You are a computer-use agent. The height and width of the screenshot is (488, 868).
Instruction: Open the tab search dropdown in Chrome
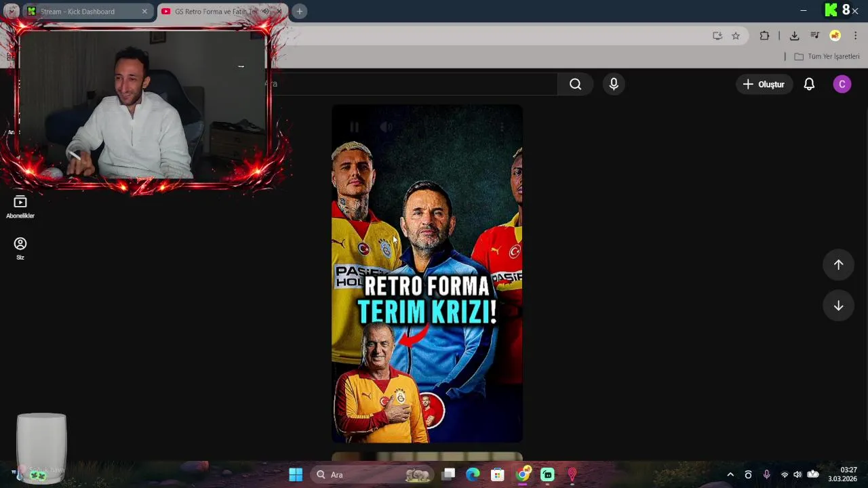pos(11,12)
